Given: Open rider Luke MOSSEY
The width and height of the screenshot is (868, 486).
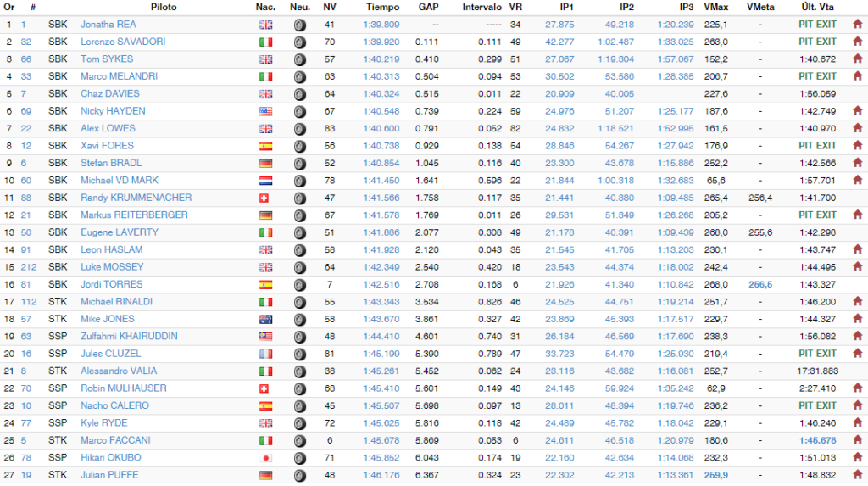Looking at the screenshot, I should [112, 266].
